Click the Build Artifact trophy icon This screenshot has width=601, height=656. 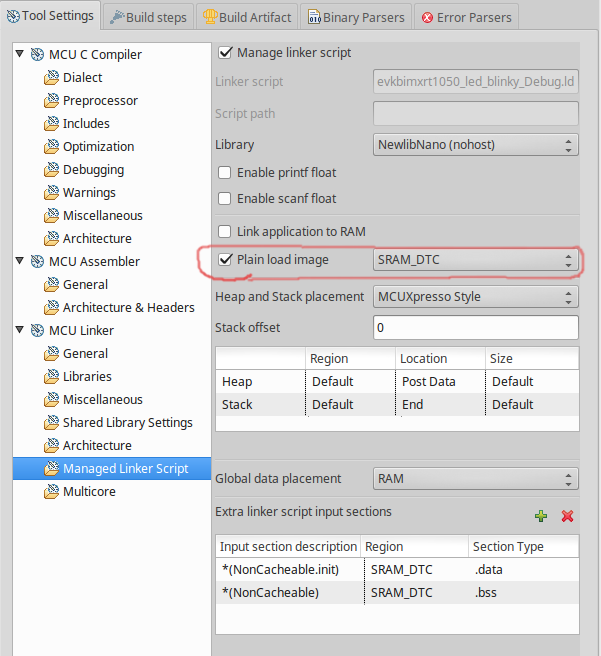coord(210,17)
